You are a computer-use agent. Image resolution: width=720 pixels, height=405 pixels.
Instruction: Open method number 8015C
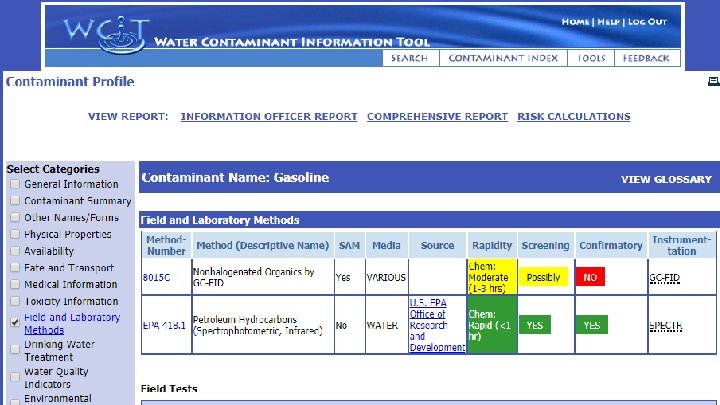tap(157, 277)
